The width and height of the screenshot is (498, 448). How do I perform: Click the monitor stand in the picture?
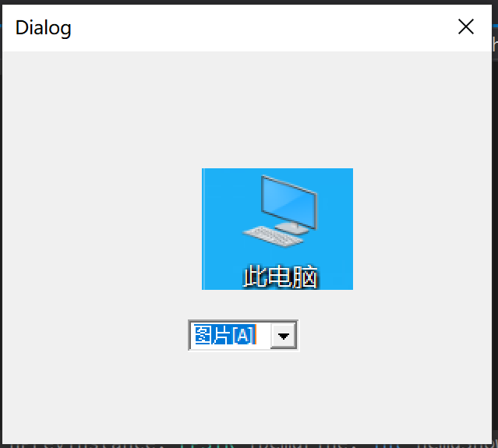pyautogui.click(x=291, y=228)
